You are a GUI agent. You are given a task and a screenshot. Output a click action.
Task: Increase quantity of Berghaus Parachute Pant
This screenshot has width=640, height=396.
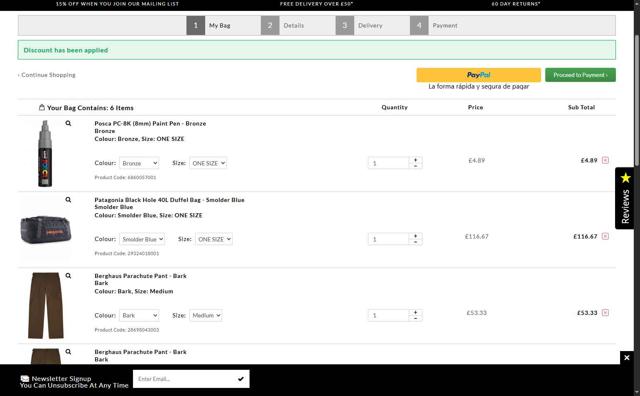coord(416,312)
